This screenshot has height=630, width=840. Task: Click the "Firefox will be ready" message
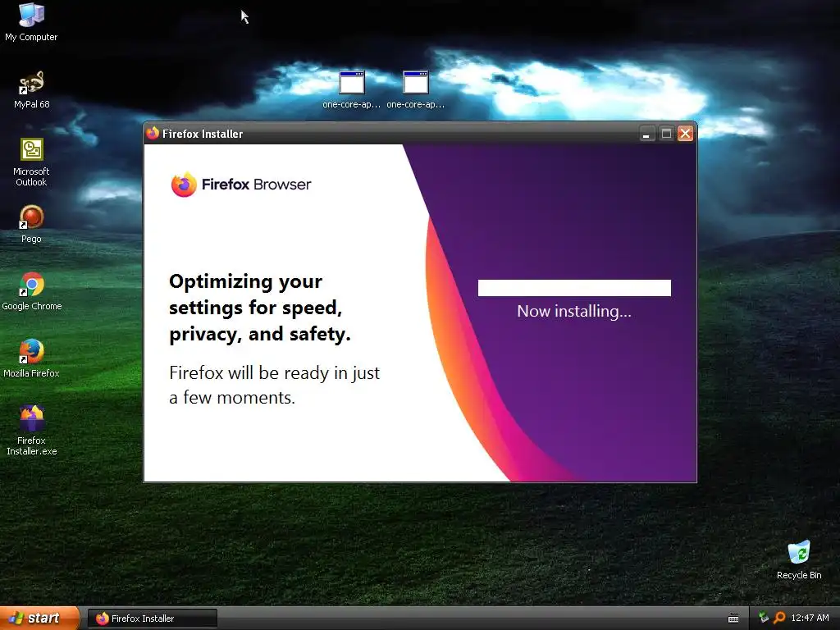[x=274, y=385]
